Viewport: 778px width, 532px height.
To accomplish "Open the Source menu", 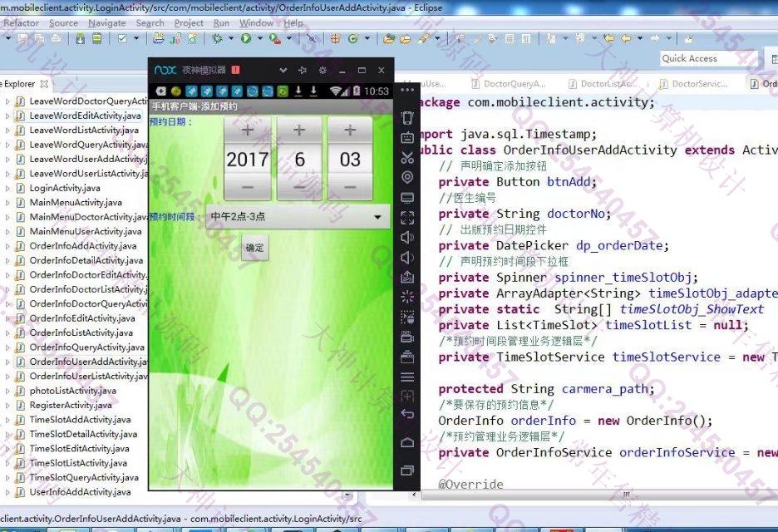I will [63, 22].
